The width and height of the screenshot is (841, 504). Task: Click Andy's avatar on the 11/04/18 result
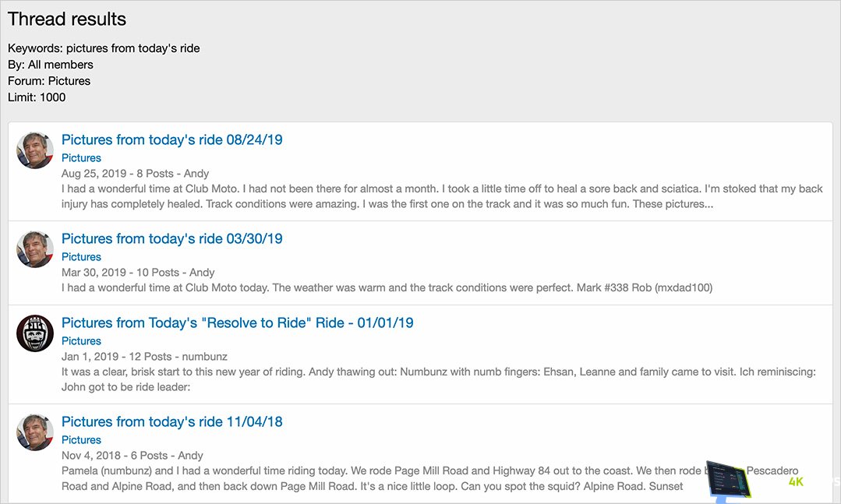tap(34, 432)
